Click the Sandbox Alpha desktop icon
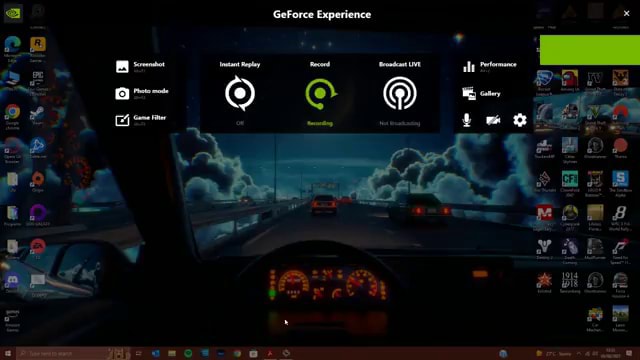This screenshot has height=360, width=640. tap(620, 183)
